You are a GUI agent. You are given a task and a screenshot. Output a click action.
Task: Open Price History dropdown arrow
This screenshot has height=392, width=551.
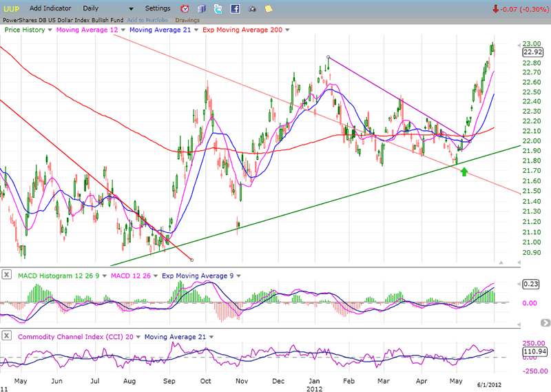pyautogui.click(x=50, y=30)
